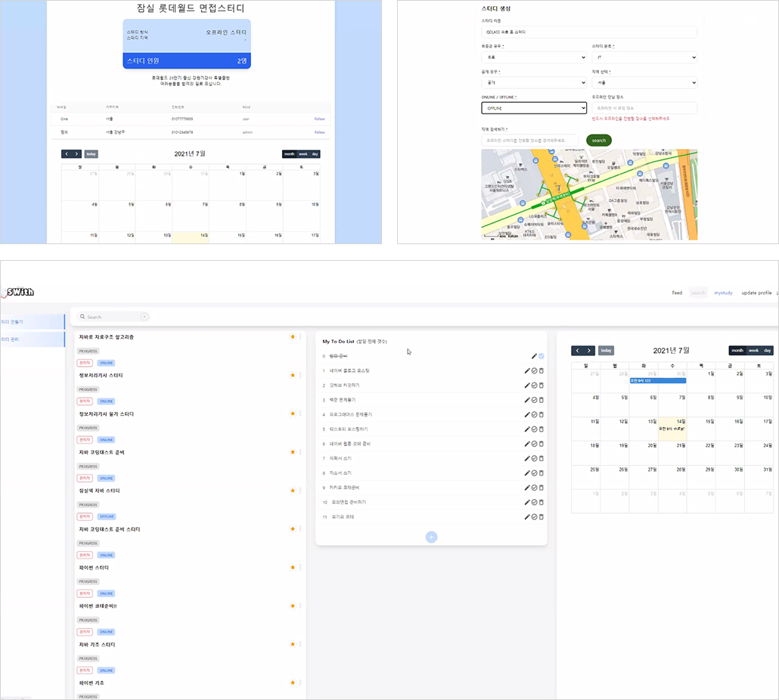Click the blue calendar event on the 29th
Screen dimensions: 779x700
click(658, 381)
